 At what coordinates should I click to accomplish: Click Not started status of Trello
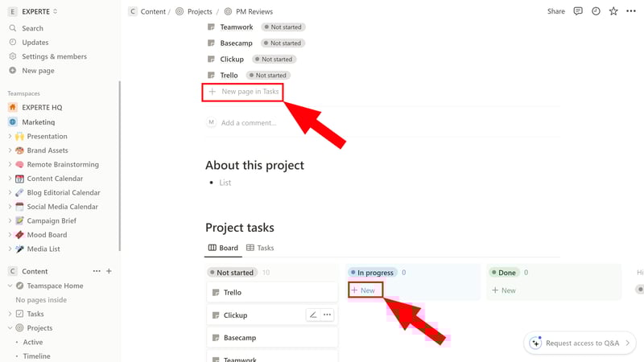tap(268, 75)
